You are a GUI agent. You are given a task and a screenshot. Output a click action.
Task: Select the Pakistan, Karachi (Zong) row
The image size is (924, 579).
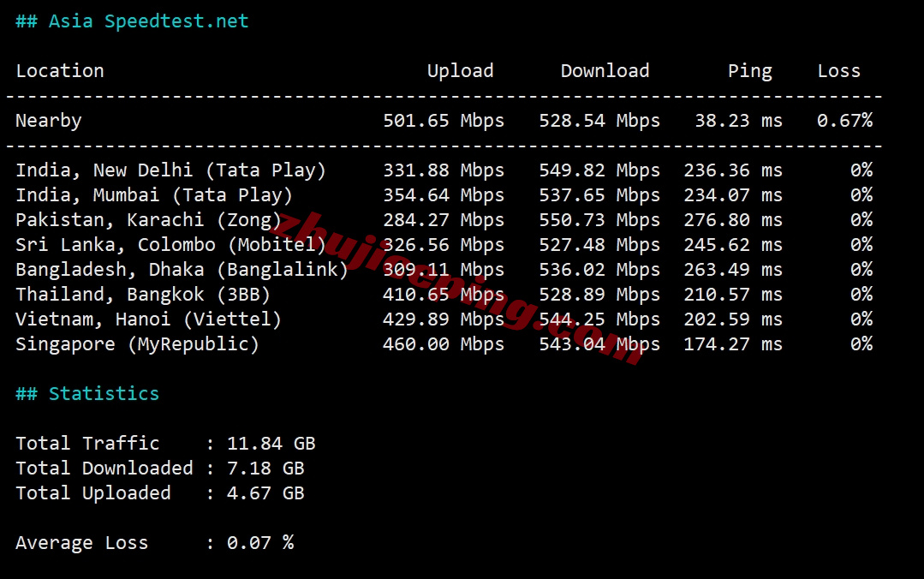[149, 220]
